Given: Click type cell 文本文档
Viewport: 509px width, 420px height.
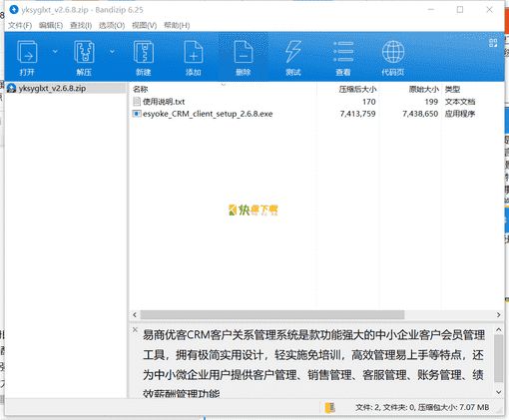Looking at the screenshot, I should pyautogui.click(x=460, y=102).
